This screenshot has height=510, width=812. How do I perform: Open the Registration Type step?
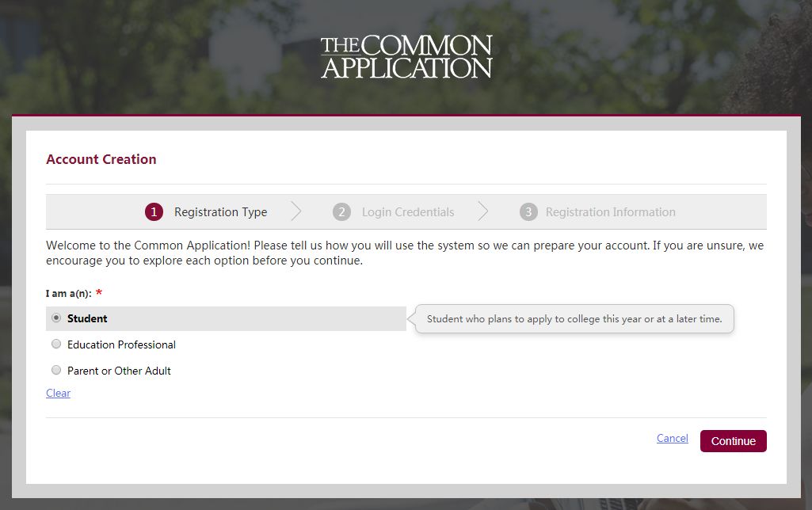[220, 212]
